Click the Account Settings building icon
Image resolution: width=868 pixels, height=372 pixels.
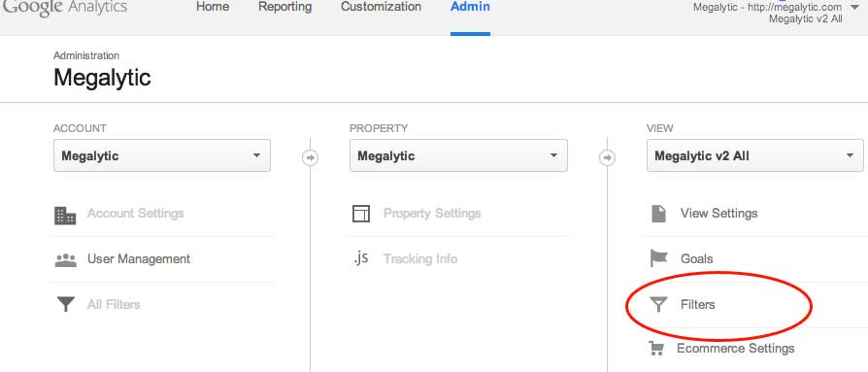click(x=65, y=216)
